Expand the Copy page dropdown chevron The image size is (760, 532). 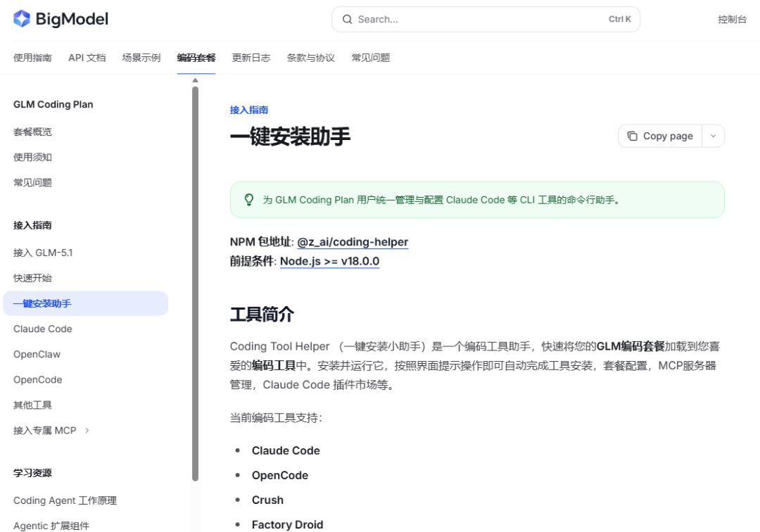click(713, 135)
